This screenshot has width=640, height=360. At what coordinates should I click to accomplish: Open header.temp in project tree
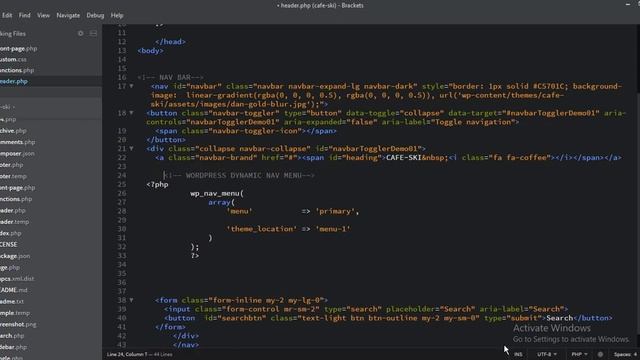(14, 222)
